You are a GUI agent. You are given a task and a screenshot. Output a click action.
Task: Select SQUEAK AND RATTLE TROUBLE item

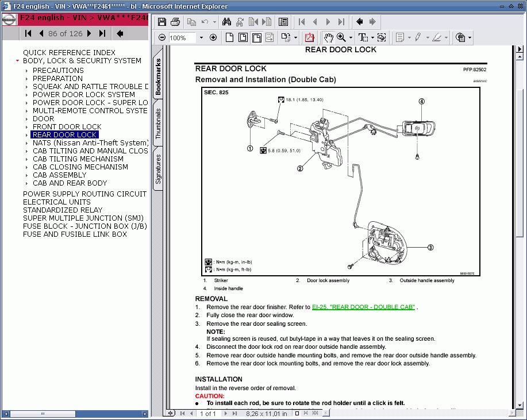click(x=90, y=86)
